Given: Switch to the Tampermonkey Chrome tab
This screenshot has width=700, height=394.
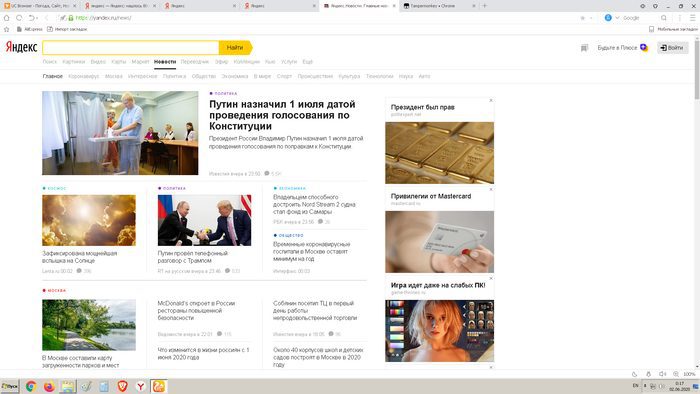Looking at the screenshot, I should pyautogui.click(x=439, y=6).
